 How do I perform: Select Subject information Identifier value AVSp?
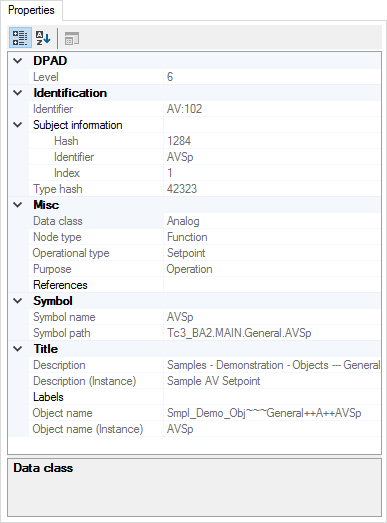pyautogui.click(x=180, y=157)
